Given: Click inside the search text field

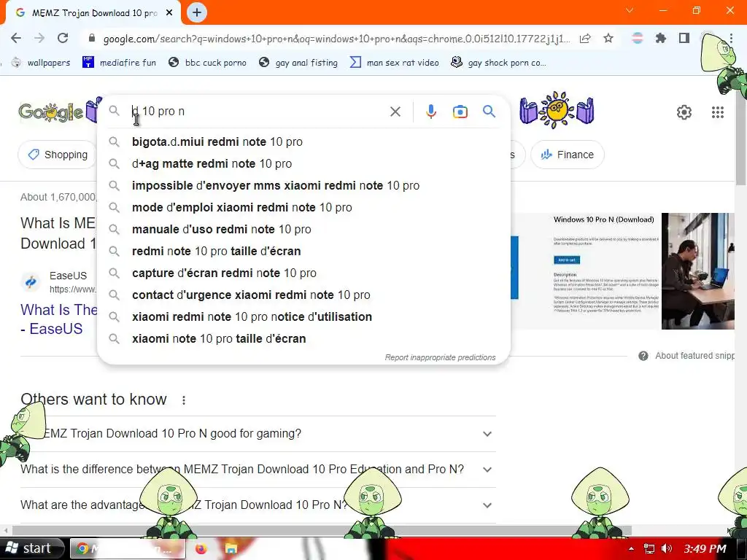Looking at the screenshot, I should click(258, 112).
